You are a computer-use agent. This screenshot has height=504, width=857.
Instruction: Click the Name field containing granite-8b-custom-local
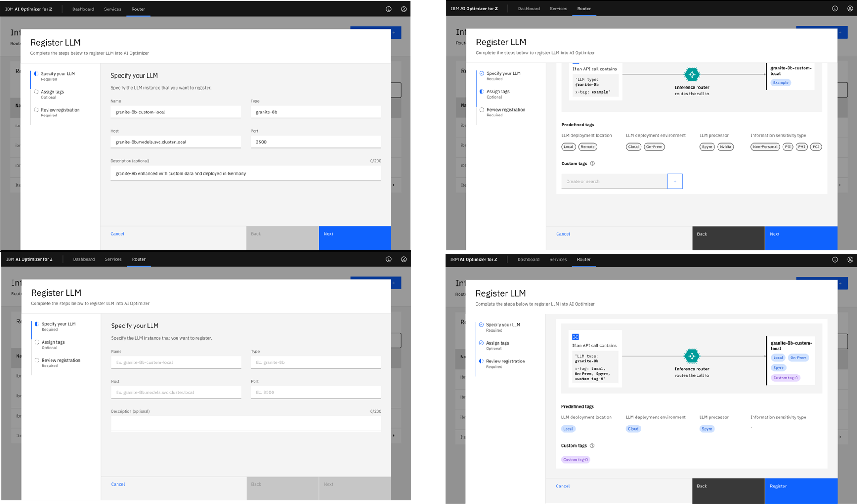tap(176, 112)
